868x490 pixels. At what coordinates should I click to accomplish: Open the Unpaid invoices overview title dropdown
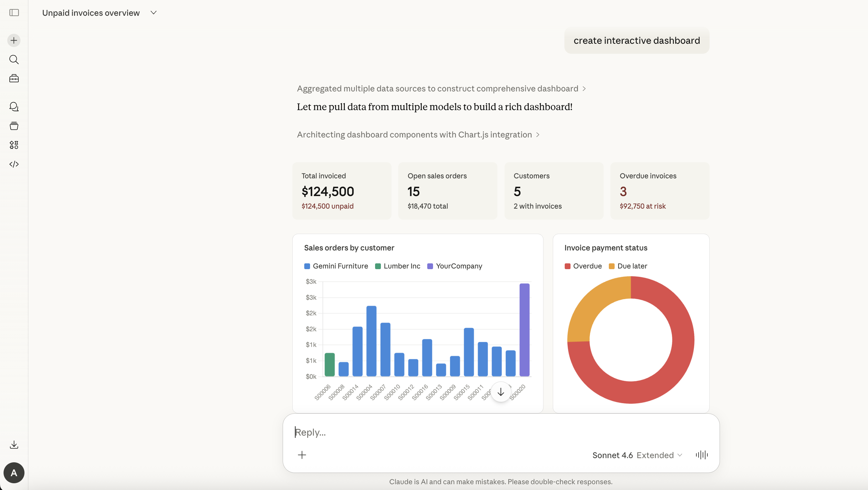154,13
